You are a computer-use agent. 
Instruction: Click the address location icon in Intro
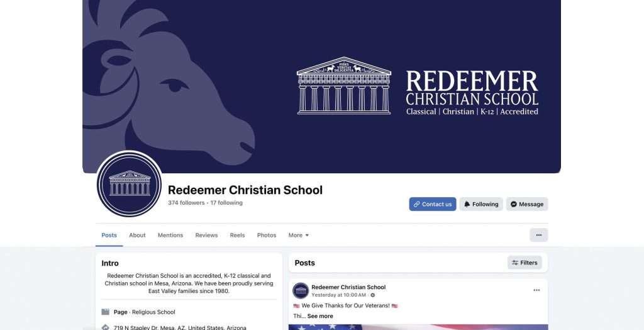(x=106, y=327)
